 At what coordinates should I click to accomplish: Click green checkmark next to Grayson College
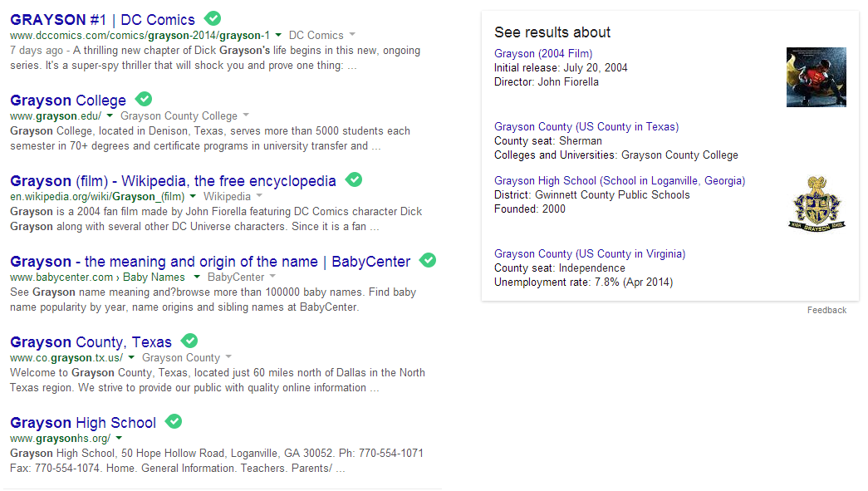[x=144, y=99]
